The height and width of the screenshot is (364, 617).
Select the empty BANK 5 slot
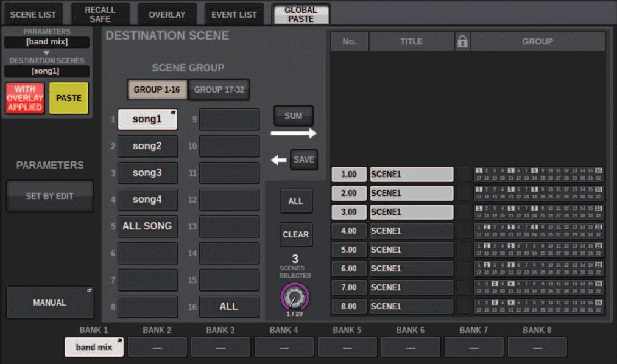pyautogui.click(x=347, y=347)
